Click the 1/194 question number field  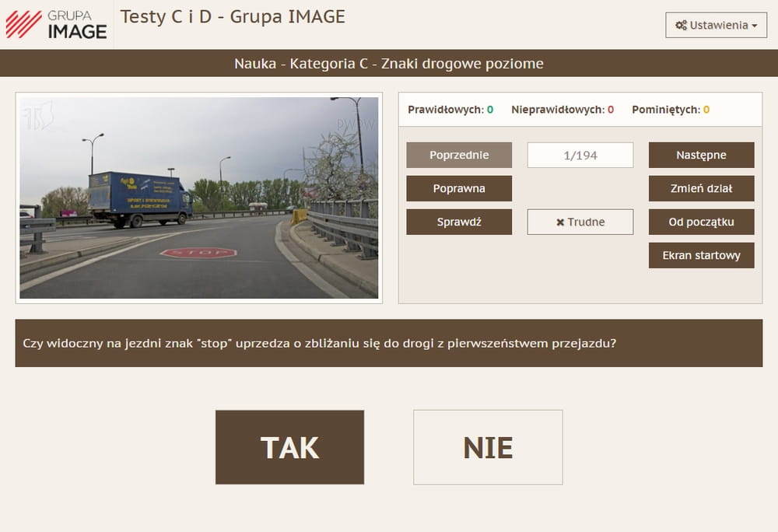pyautogui.click(x=580, y=155)
